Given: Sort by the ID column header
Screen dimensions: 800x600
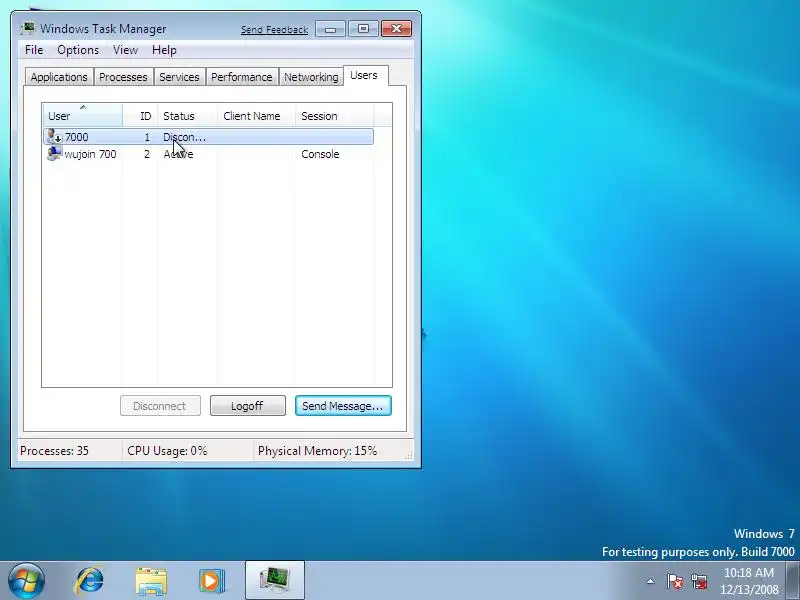Looking at the screenshot, I should (x=140, y=116).
